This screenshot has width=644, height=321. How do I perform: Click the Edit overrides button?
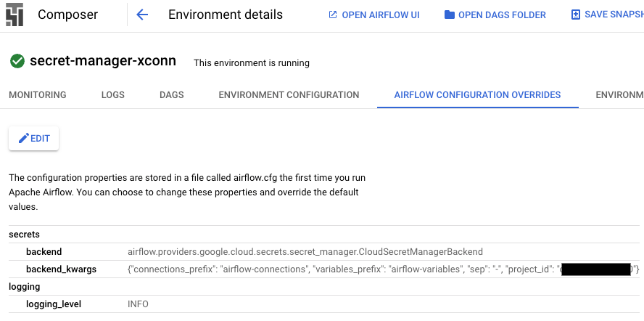(x=33, y=138)
